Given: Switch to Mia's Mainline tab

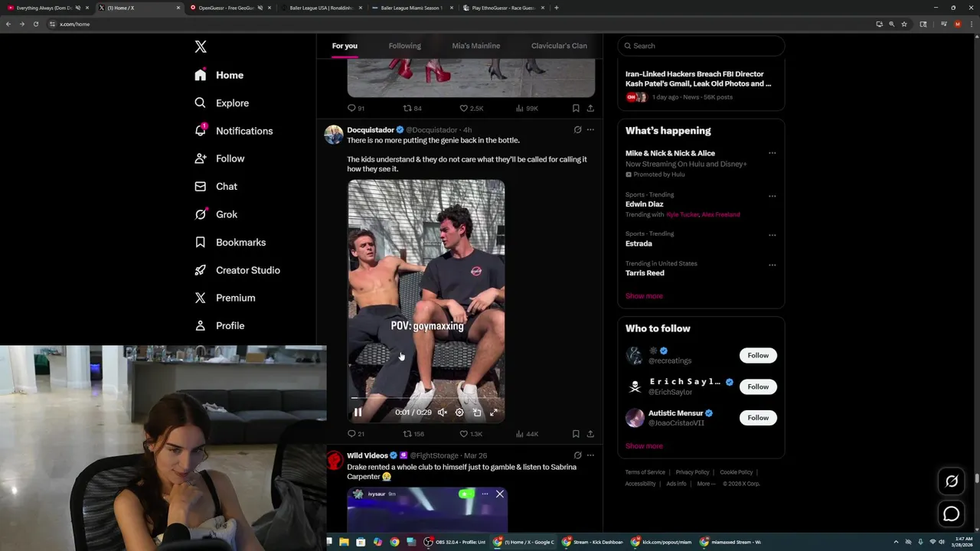Looking at the screenshot, I should coord(475,46).
